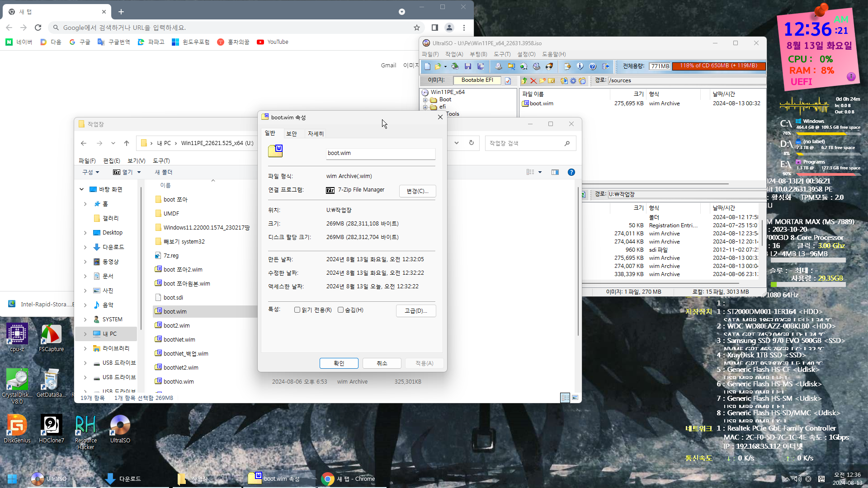The width and height of the screenshot is (868, 488).
Task: Collapse the 바탕 화면 tree node
Action: 81,189
